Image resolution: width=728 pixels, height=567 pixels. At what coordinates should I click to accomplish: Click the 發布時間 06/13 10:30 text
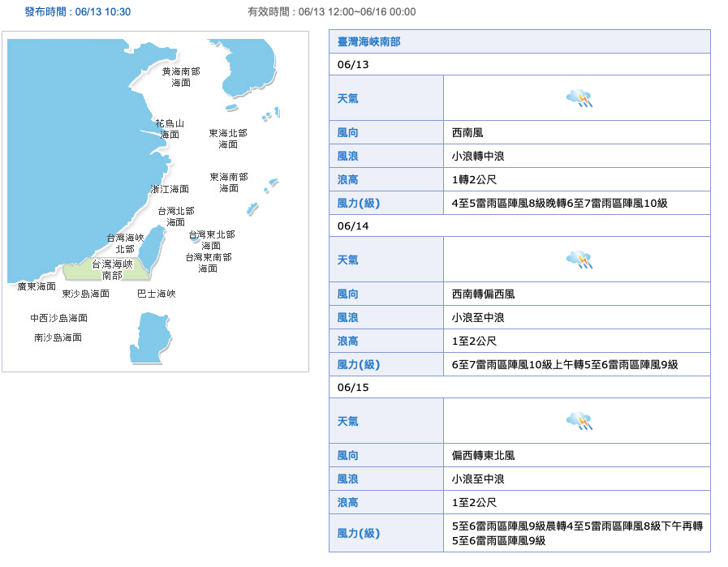pyautogui.click(x=78, y=12)
